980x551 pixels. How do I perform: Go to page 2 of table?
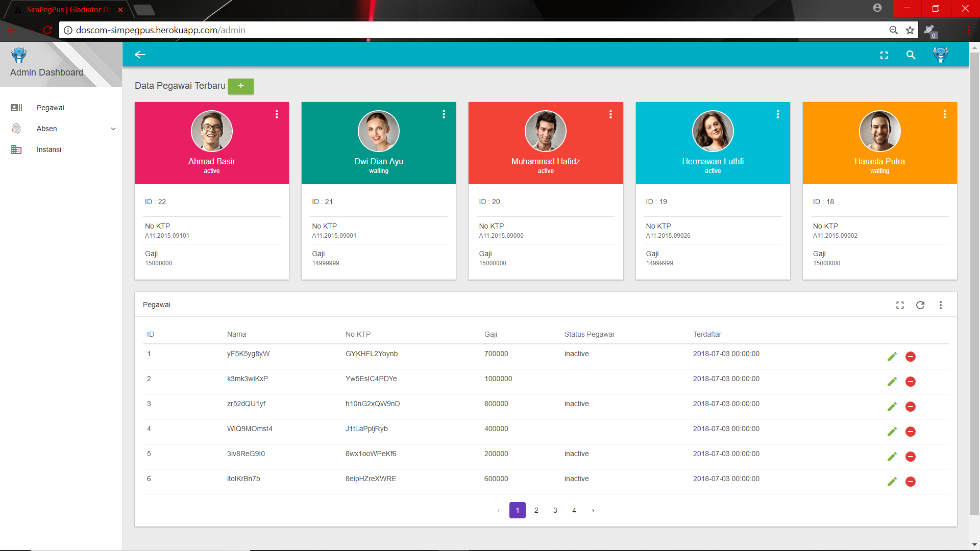pos(536,510)
